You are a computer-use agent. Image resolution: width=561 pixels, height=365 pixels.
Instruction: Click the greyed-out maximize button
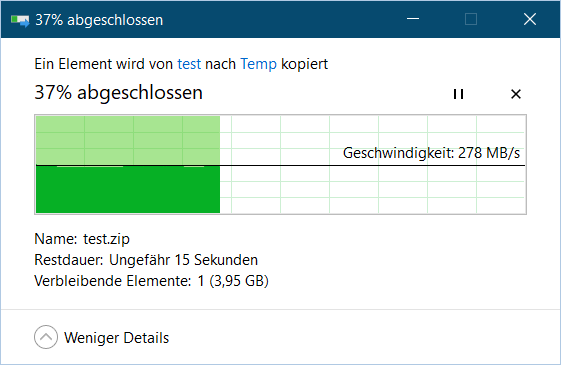(471, 19)
